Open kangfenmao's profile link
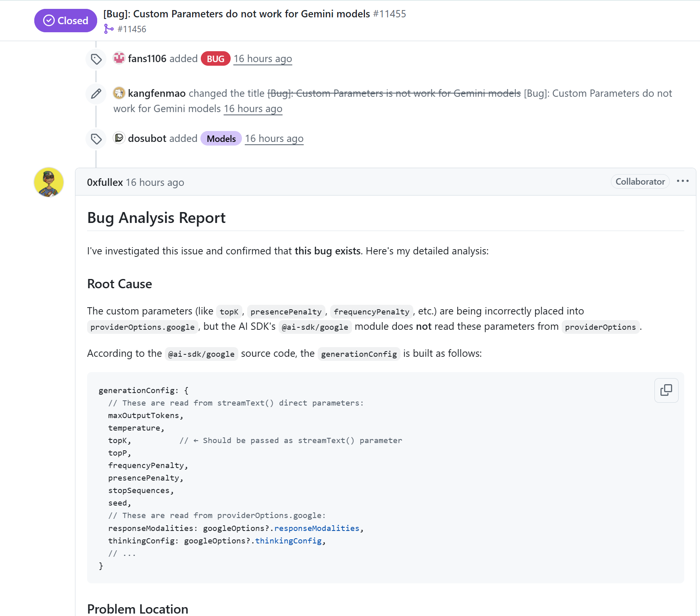Screen dimensions: 700x616 click(156, 94)
